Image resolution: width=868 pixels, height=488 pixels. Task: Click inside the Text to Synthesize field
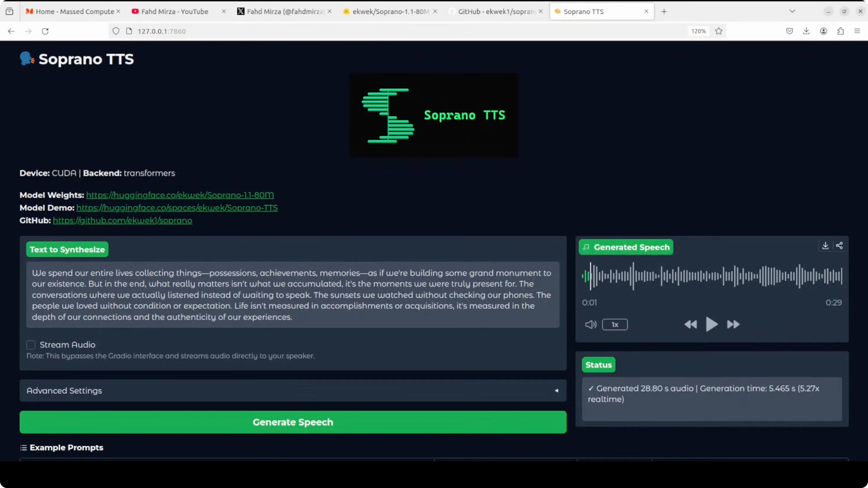pos(293,295)
